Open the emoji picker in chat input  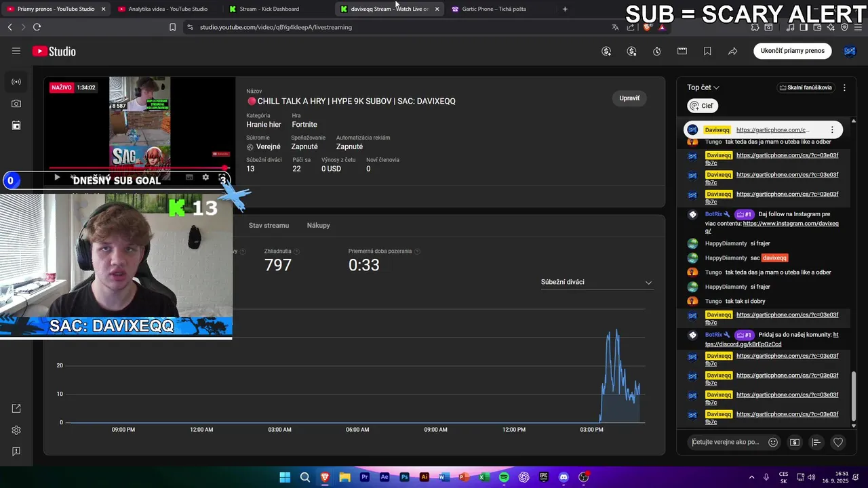[x=773, y=443]
